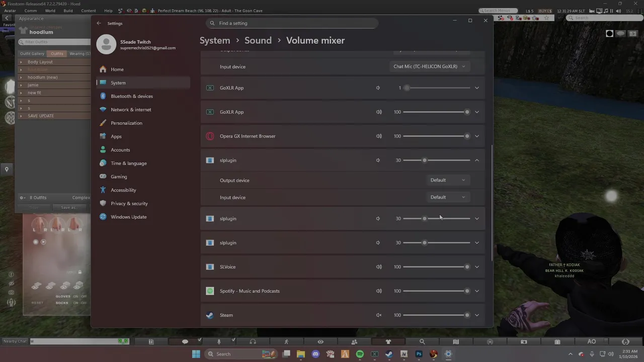Adjust the SLVoice volume slider

437,267
